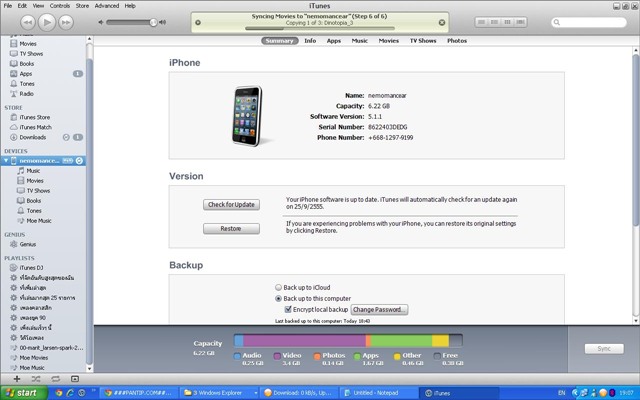Switch to the device Movies tab

[389, 41]
